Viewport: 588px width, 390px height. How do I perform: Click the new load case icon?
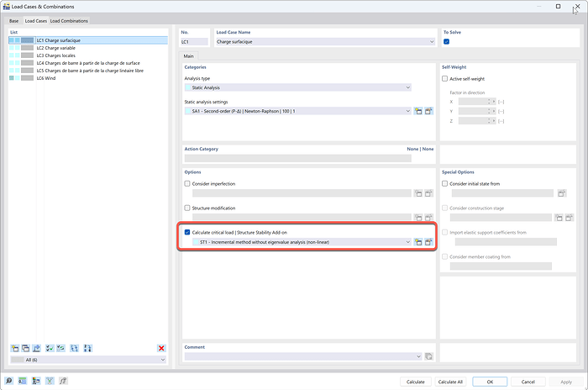14,348
